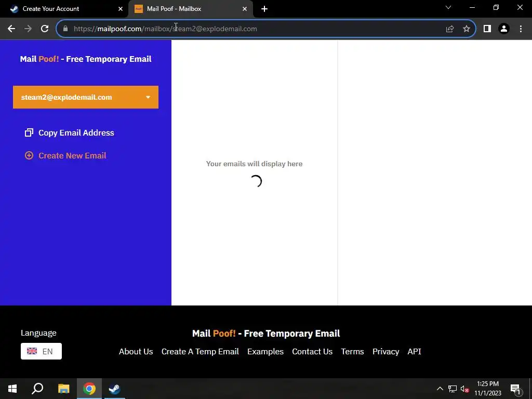This screenshot has height=399, width=532.
Task: Click the muted volume tray icon
Action: pyautogui.click(x=465, y=389)
